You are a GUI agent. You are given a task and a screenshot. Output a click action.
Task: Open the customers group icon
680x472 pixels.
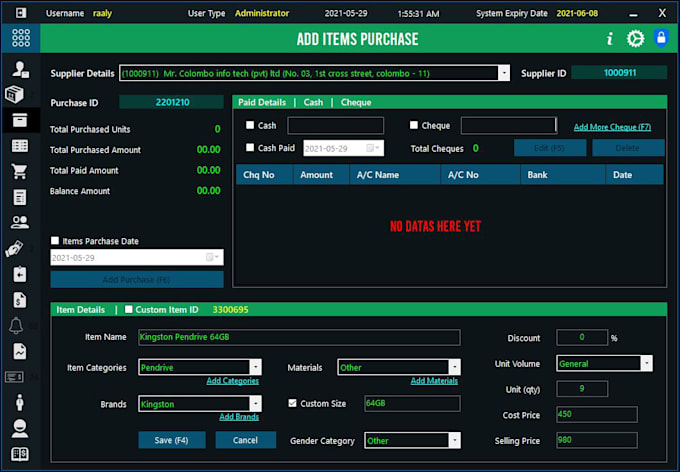click(x=20, y=223)
